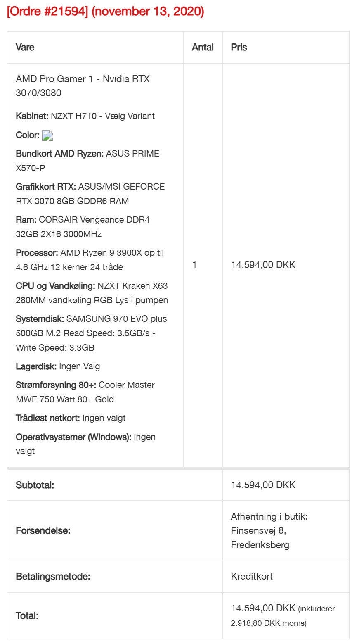The width and height of the screenshot is (352, 644).
Task: Click the Kreditkort payment method value
Action: [252, 576]
